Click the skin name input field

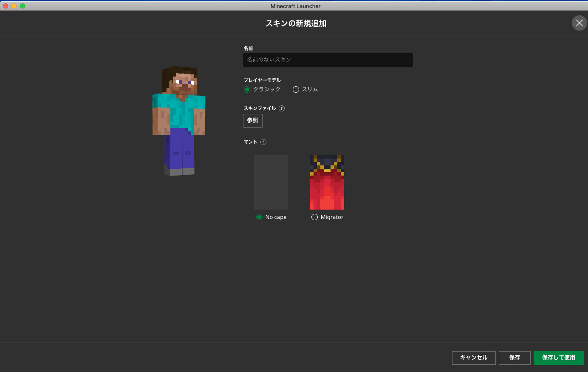[328, 60]
